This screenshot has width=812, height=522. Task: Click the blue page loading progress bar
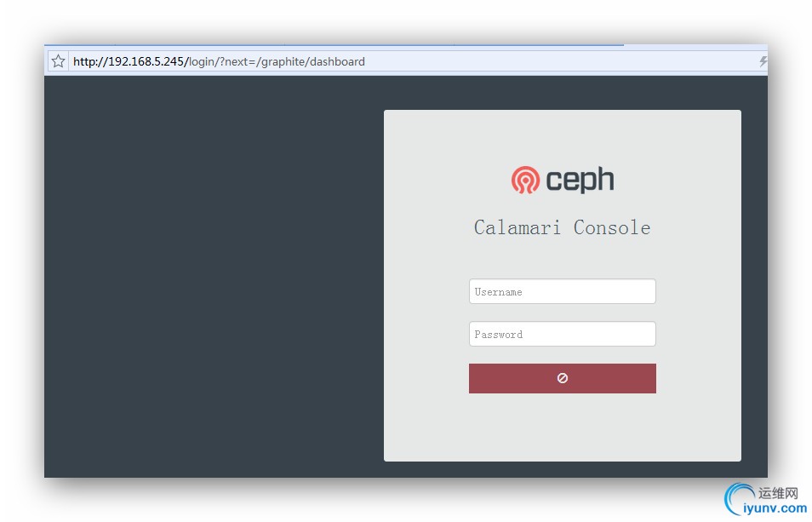(x=334, y=45)
